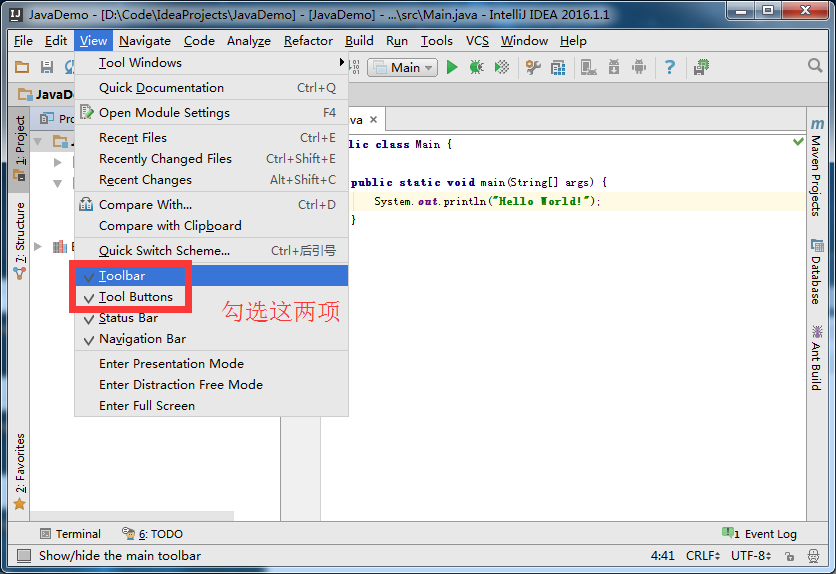The image size is (836, 574).
Task: Click the AVD Manager device icon
Action: click(589, 67)
